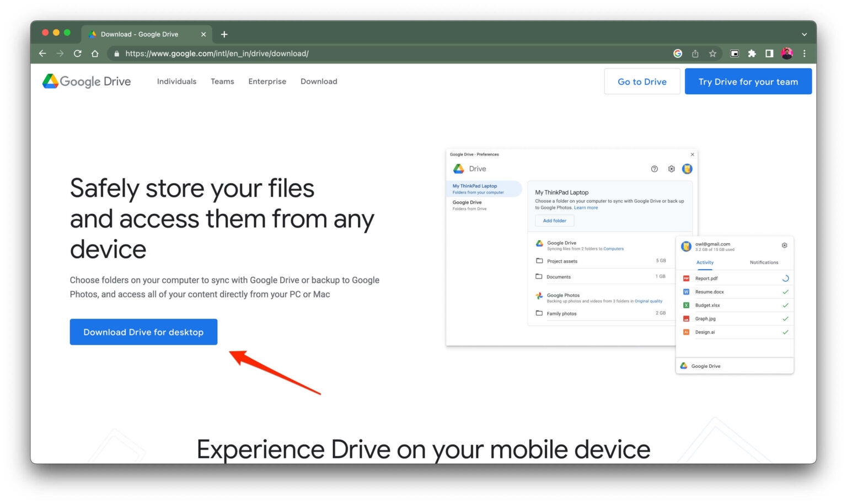847x504 pixels.
Task: Click the folder icon beside Family photos
Action: (539, 313)
